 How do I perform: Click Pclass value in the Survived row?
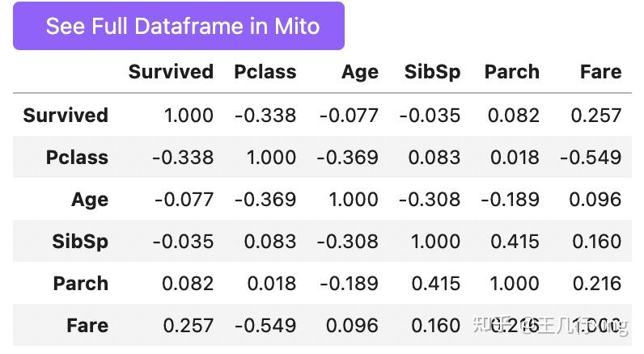point(265,116)
